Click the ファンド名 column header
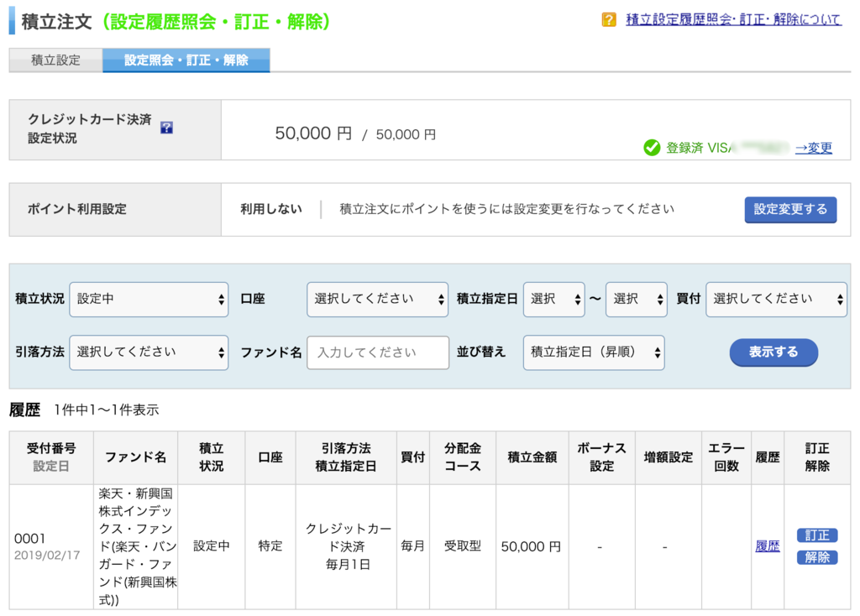The height and width of the screenshot is (616, 860). pyautogui.click(x=135, y=457)
